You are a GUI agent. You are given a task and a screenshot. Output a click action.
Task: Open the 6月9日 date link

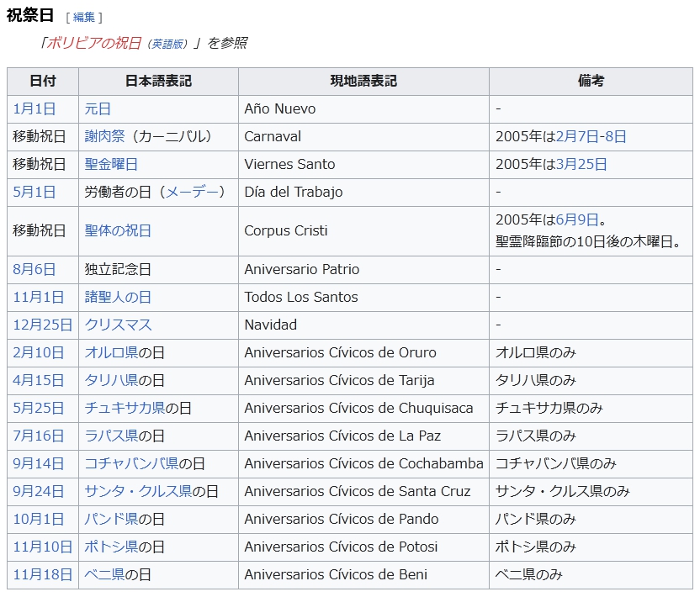point(577,219)
